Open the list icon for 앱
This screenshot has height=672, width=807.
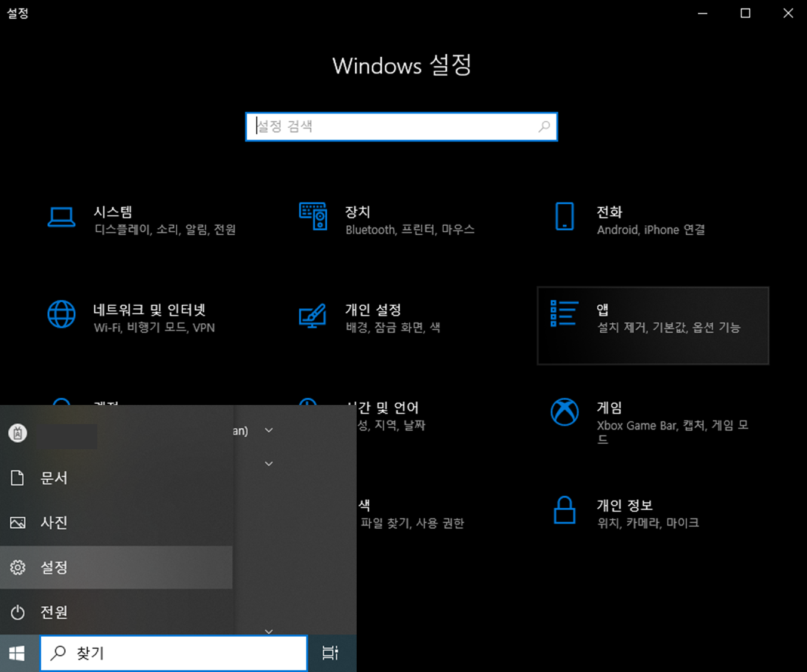coord(564,314)
